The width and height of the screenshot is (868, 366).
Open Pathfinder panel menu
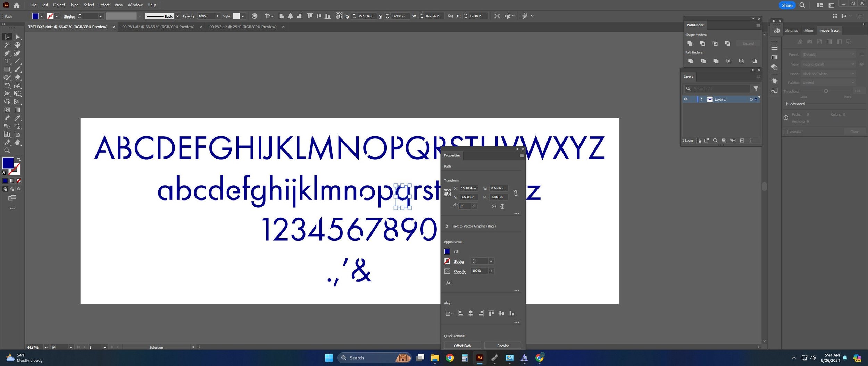pos(758,25)
